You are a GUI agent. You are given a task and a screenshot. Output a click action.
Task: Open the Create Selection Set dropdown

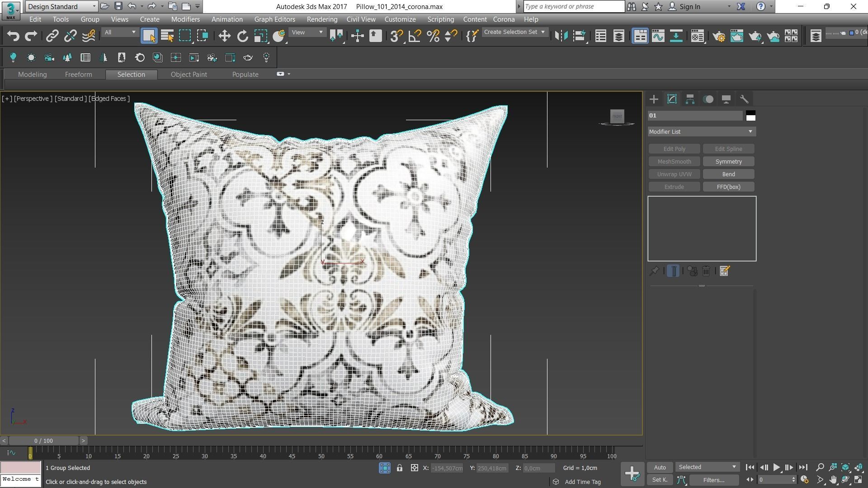(x=514, y=32)
